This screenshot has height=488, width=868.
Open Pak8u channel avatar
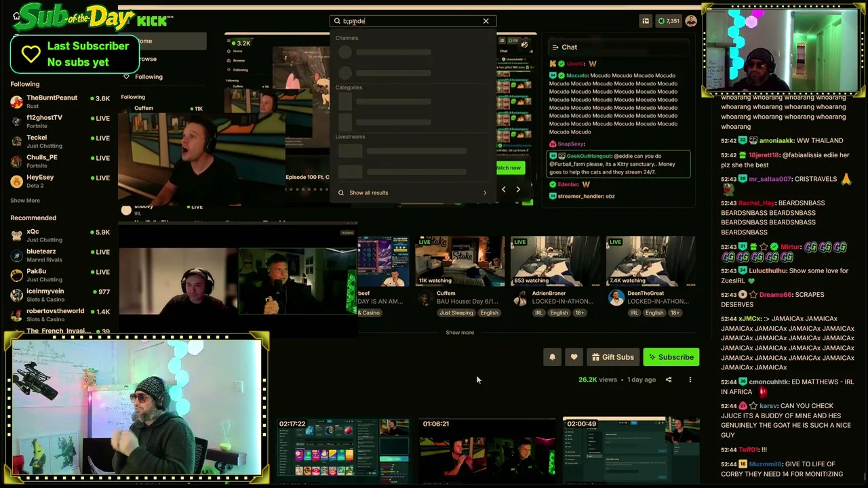click(x=17, y=275)
